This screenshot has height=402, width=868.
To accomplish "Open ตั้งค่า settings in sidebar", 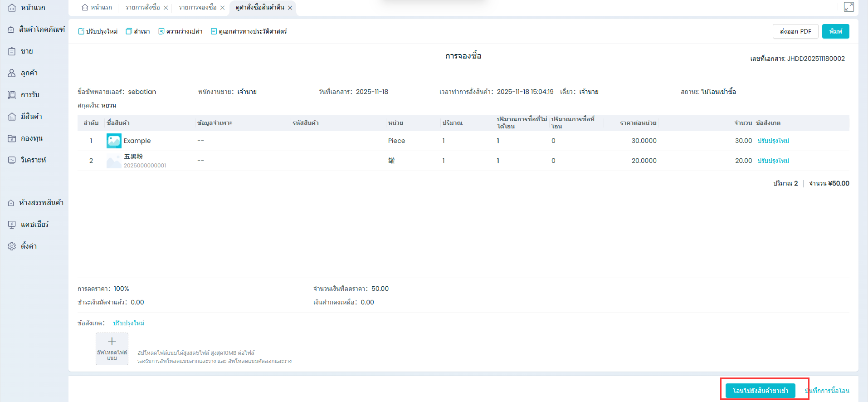I will (28, 246).
